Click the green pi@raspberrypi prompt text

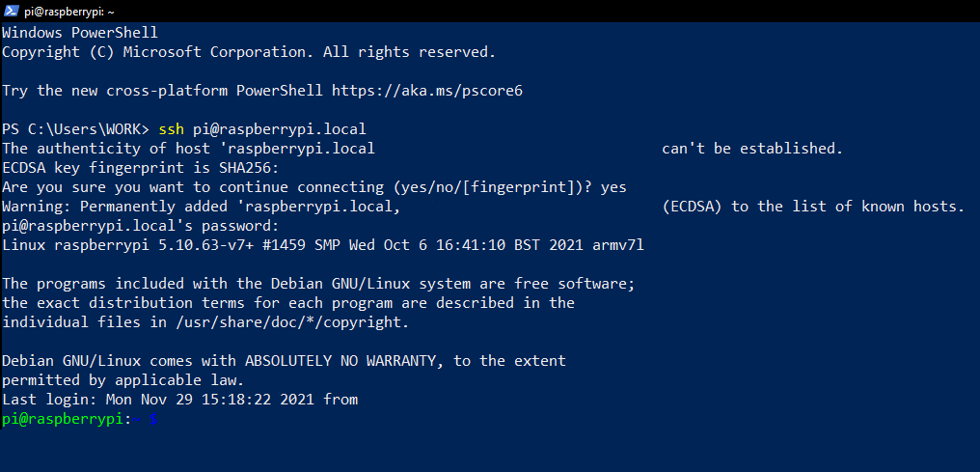pos(63,420)
